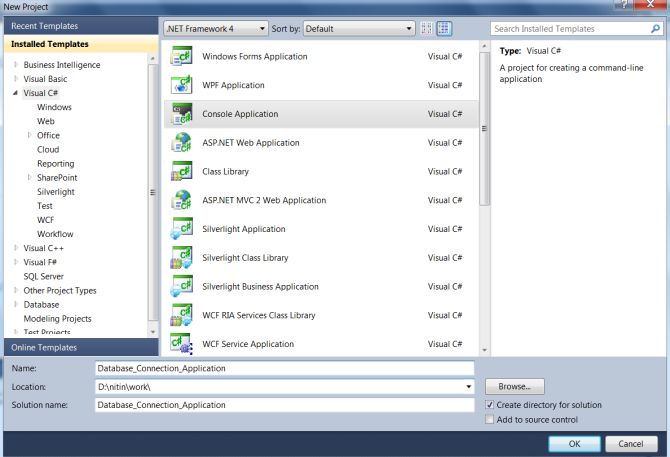
Task: Click the Cancel button
Action: click(631, 444)
